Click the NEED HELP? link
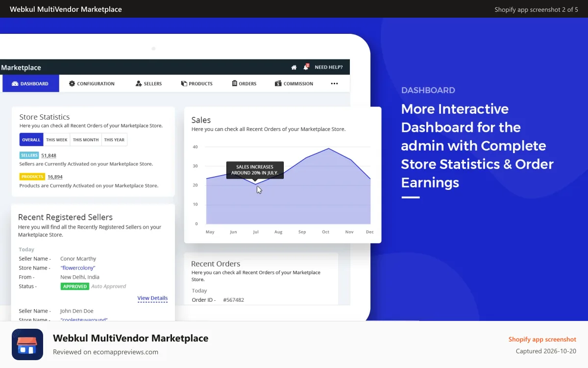 pos(329,67)
